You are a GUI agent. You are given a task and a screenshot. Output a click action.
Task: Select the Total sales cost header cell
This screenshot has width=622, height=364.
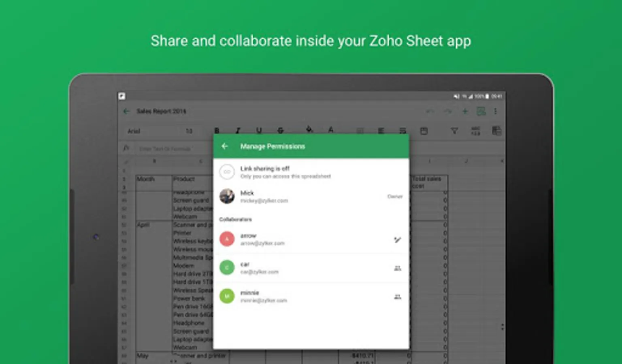pyautogui.click(x=429, y=182)
